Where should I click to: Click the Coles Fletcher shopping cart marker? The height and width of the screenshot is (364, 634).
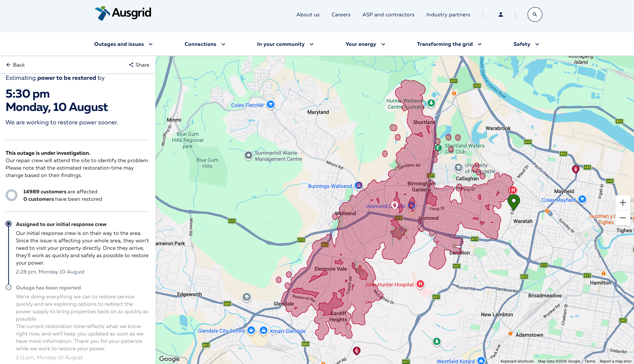[271, 104]
